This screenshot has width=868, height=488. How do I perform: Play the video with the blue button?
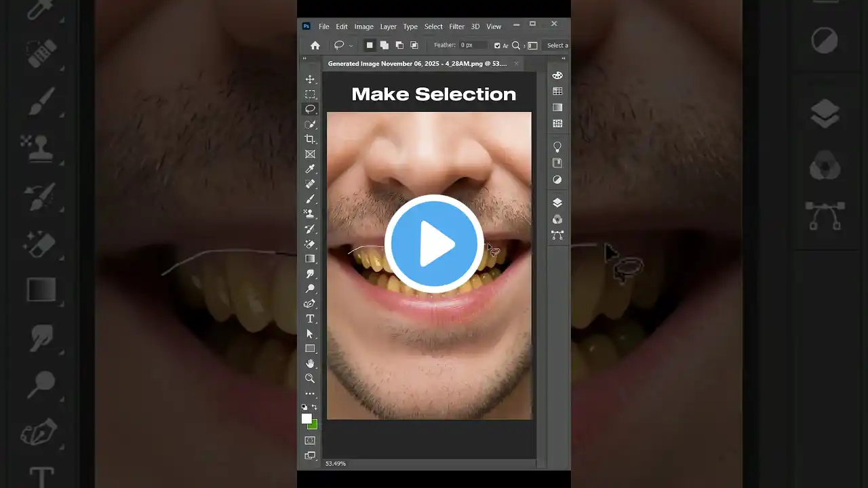[434, 244]
